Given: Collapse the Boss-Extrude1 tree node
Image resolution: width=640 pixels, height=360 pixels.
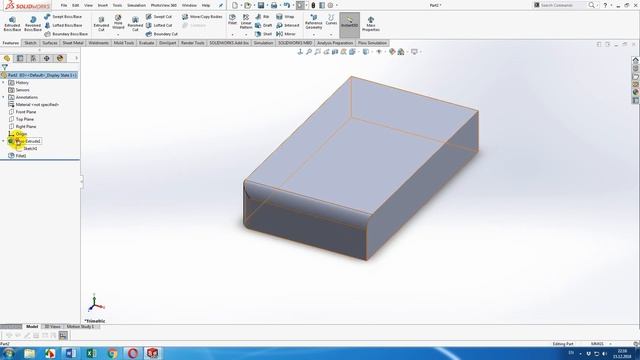Looking at the screenshot, I should (4, 141).
